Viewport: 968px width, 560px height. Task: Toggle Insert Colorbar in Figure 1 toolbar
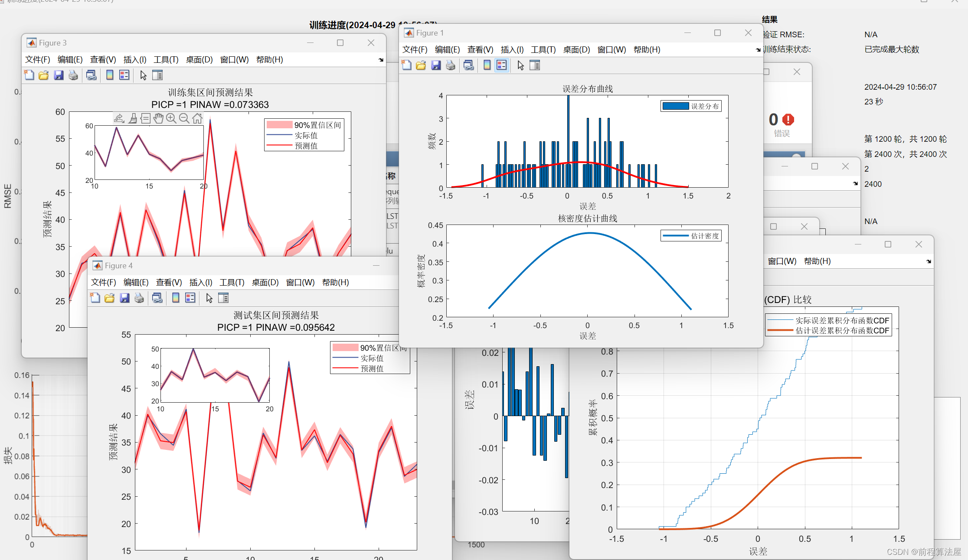[x=487, y=65]
